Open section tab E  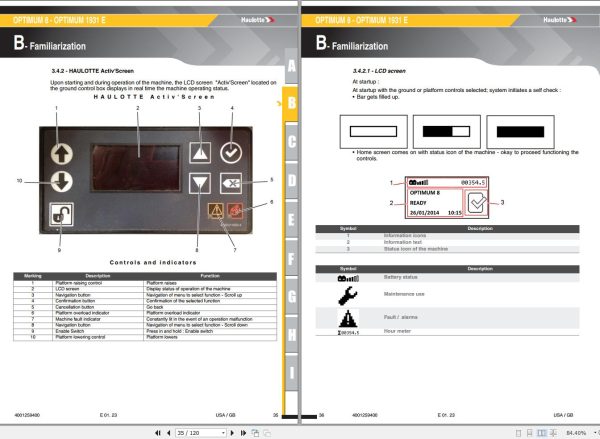[x=292, y=219]
